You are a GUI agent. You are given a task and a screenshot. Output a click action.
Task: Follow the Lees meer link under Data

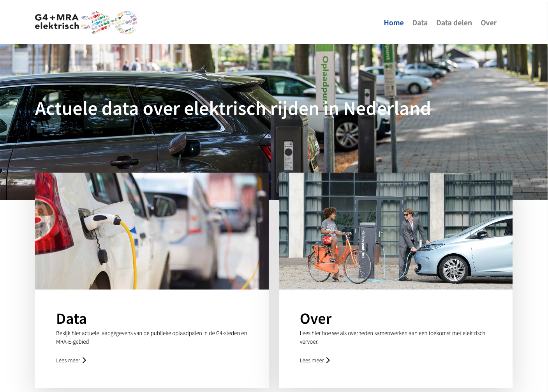[68, 360]
